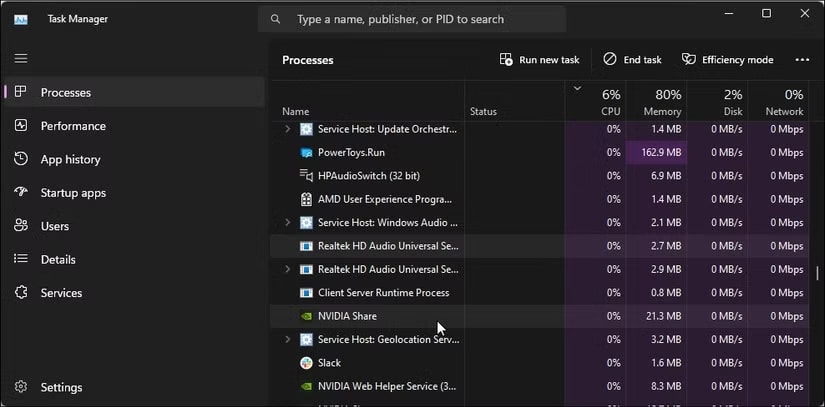Toggle Efficiency mode for the process
The height and width of the screenshot is (407, 825).
coord(727,60)
